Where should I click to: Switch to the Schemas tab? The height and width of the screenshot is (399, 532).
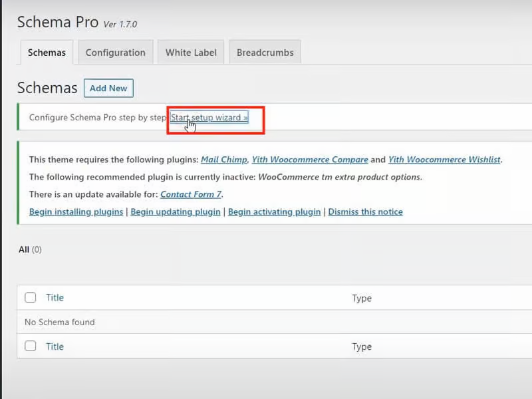46,52
